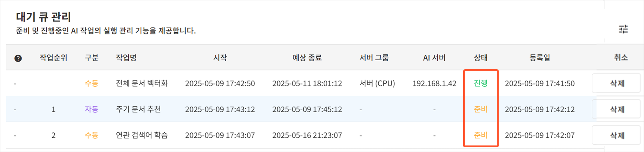644x152 pixels.
Task: Select the purple 자동 type label
Action: 91,109
